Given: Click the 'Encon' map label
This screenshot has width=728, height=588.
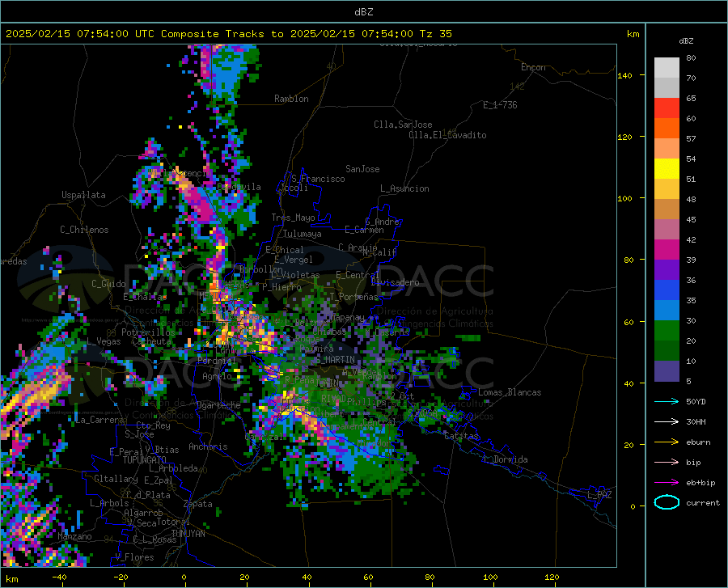Looking at the screenshot, I should 533,67.
